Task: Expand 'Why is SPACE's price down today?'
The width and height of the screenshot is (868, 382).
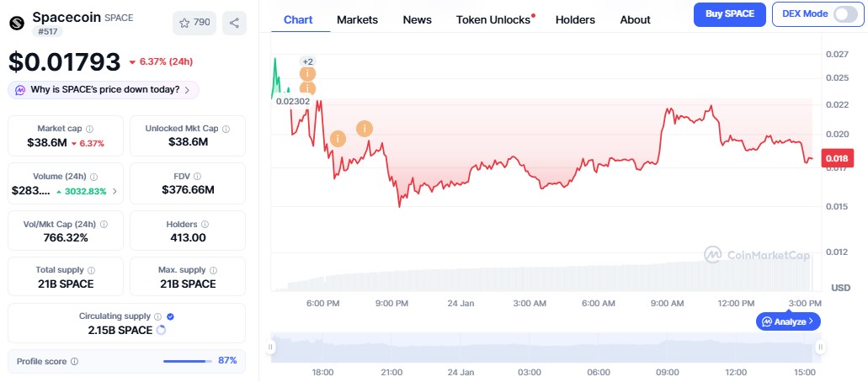Action: click(104, 89)
